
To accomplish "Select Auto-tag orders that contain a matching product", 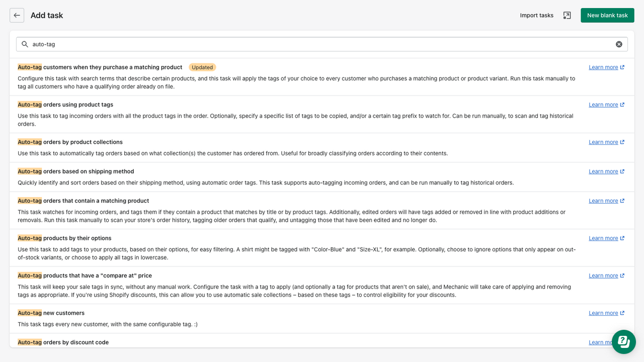I will click(x=83, y=200).
